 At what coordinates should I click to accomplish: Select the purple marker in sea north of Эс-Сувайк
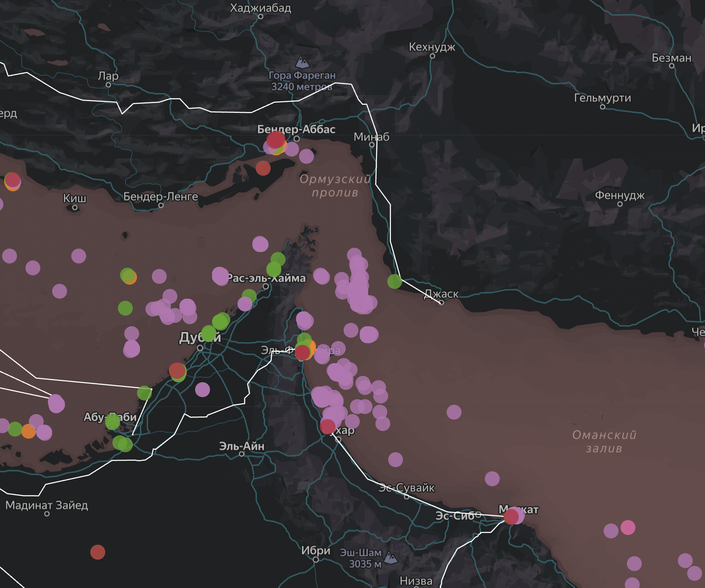pyautogui.click(x=395, y=459)
